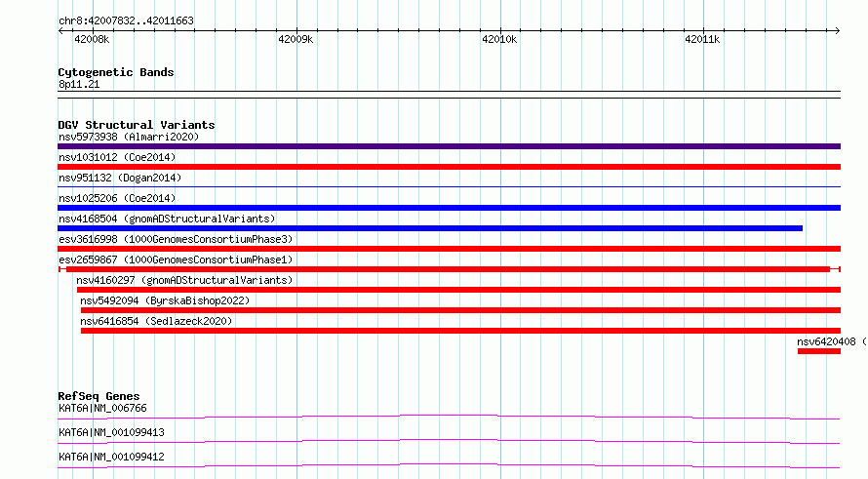
Task: Select nsv1025206 (Coe2014) variant label
Action: click(x=117, y=198)
